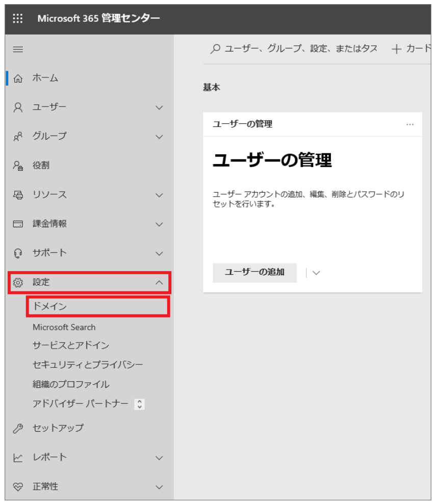Expand the レポート menu chevron
Screen dimensions: 438x504
tap(159, 458)
